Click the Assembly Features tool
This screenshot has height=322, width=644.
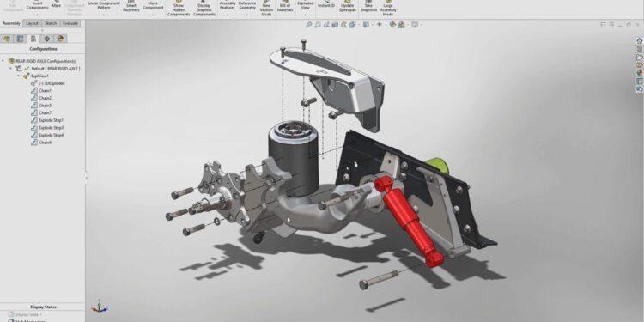click(228, 4)
